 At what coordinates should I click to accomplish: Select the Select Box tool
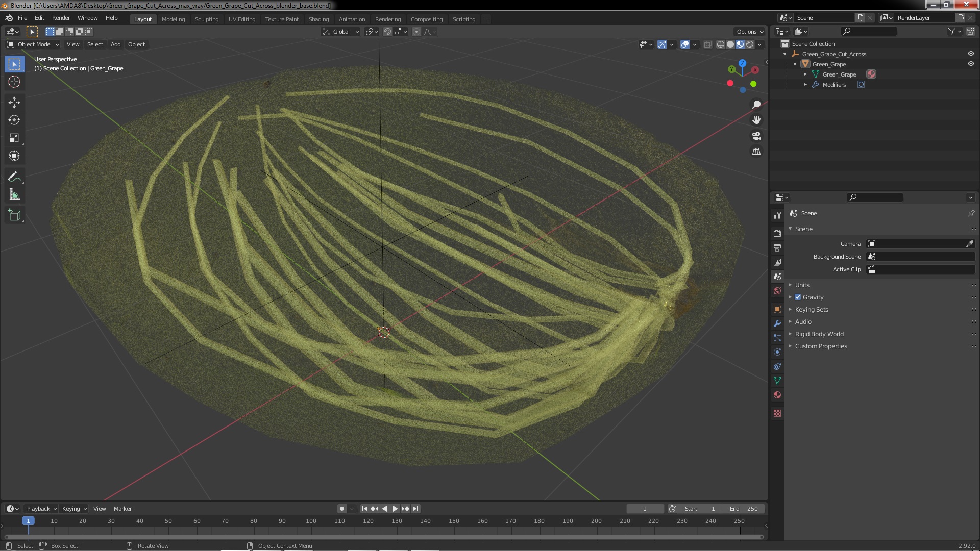coord(14,64)
